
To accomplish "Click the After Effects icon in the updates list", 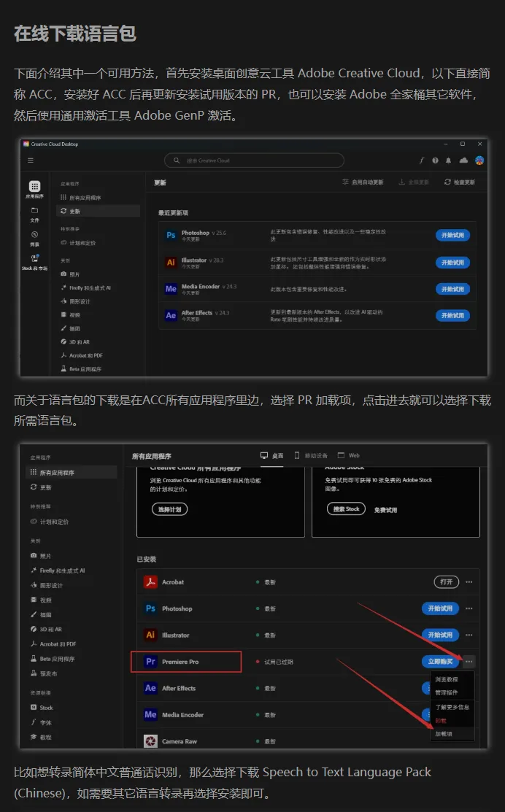I will (x=171, y=315).
